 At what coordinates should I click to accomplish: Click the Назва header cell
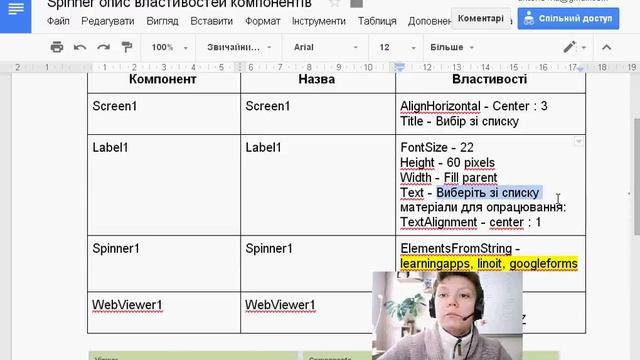(x=317, y=79)
